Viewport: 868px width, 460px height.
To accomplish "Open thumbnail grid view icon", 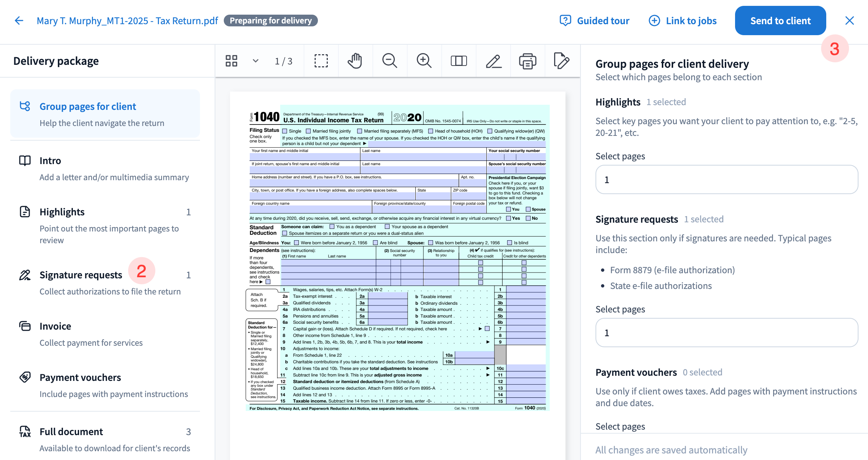I will point(231,61).
